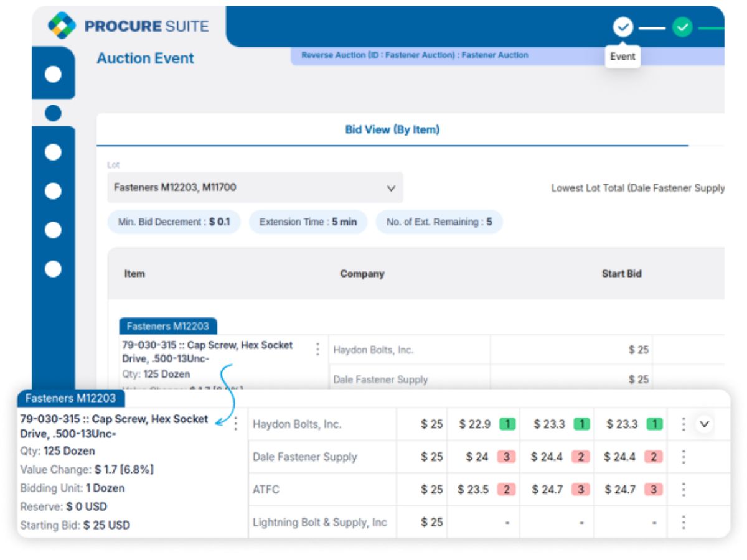Open the Cap Screw item menu in the zoomed card
This screenshot has width=747, height=560.
(235, 424)
